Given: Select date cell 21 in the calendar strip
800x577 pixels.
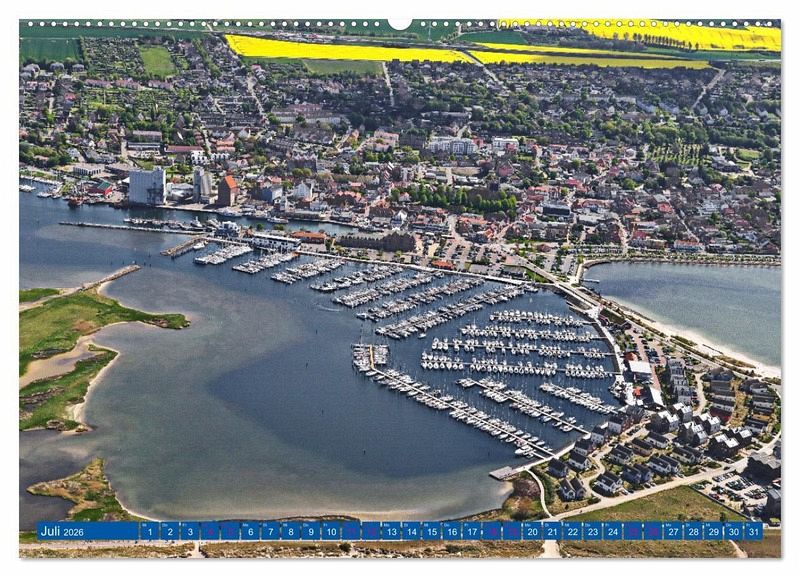Looking at the screenshot, I should pyautogui.click(x=553, y=531).
